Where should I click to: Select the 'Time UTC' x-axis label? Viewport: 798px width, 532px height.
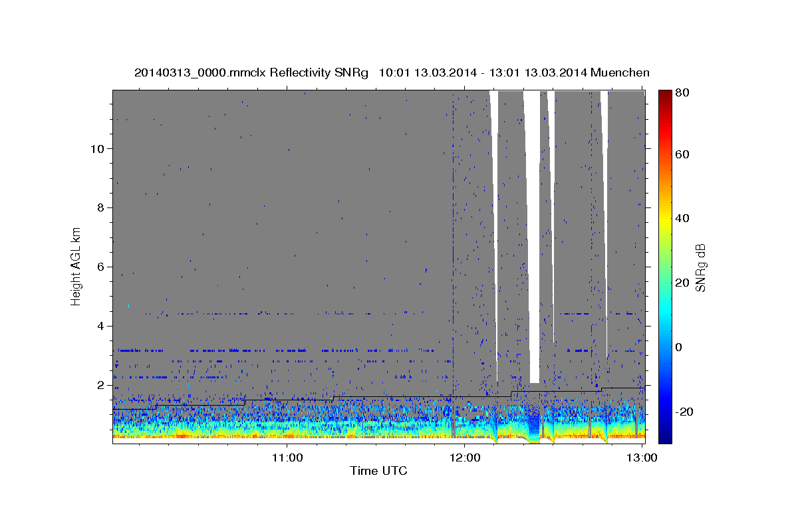tap(378, 471)
